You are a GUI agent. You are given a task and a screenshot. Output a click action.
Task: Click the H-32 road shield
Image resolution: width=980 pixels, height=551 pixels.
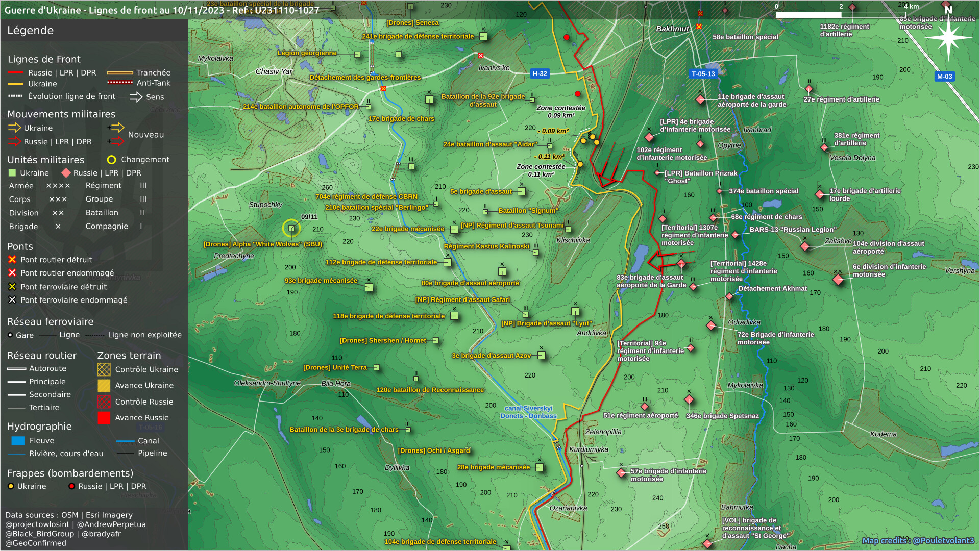(540, 74)
